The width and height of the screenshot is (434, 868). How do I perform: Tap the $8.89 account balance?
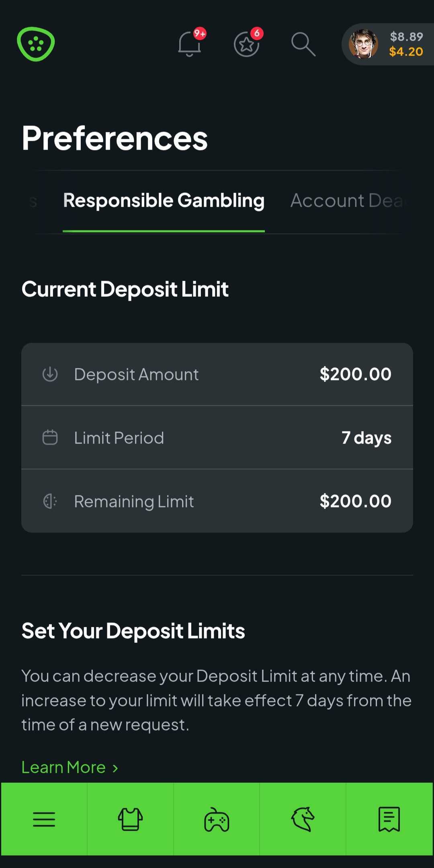tap(406, 37)
